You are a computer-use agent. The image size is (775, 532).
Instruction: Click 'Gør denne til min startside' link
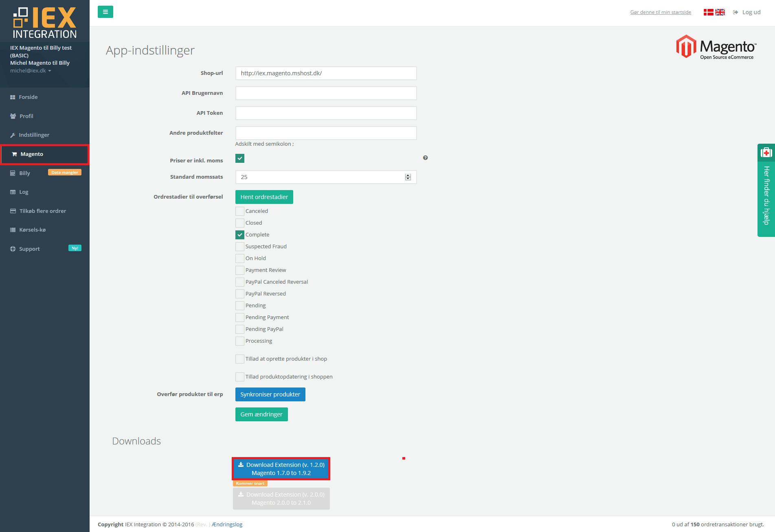click(661, 12)
